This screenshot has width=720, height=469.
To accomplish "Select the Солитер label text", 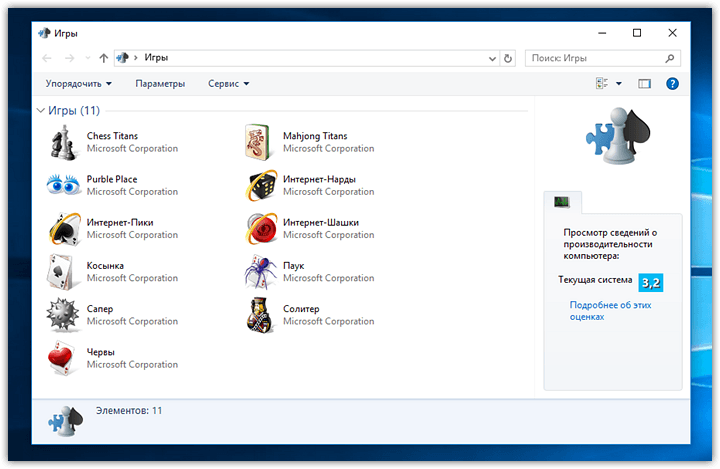I will [301, 309].
